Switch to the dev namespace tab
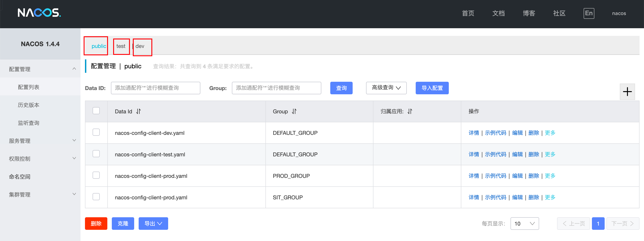The image size is (644, 241). click(140, 46)
